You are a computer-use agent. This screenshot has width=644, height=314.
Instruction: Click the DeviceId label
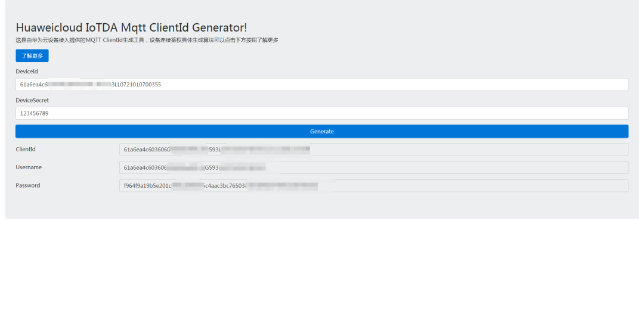[x=27, y=71]
